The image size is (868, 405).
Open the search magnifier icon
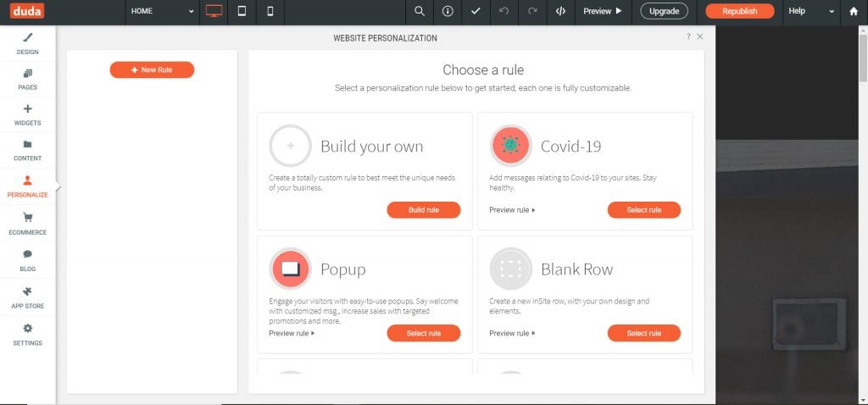pos(420,11)
